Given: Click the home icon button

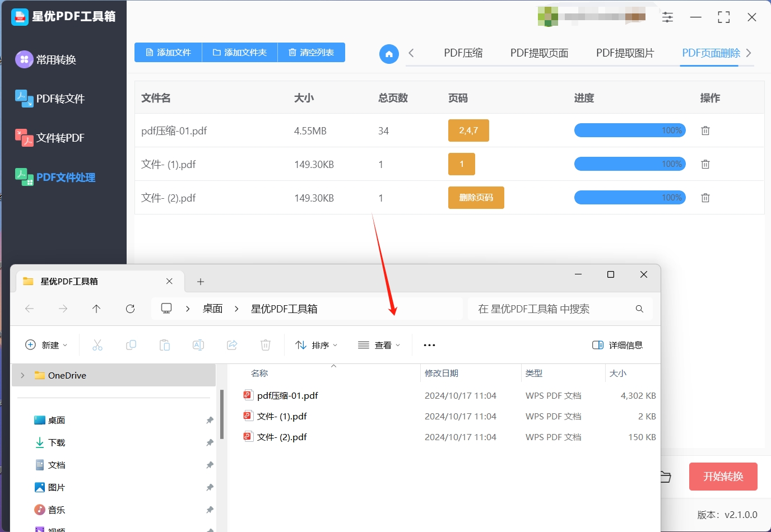Looking at the screenshot, I should coord(389,54).
